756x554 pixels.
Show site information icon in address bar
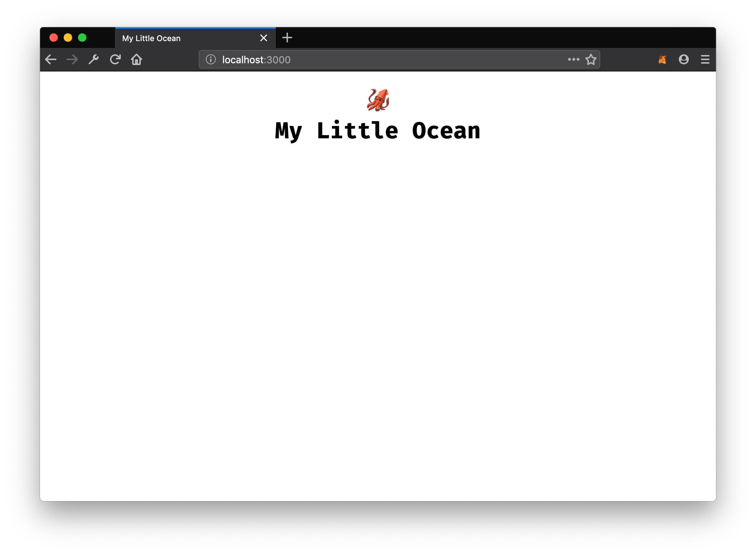click(211, 59)
